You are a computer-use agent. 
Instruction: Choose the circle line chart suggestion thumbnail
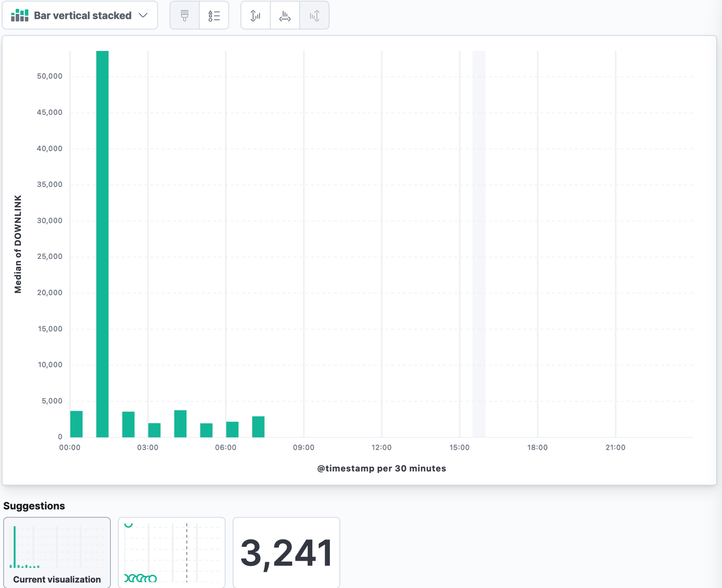point(171,552)
